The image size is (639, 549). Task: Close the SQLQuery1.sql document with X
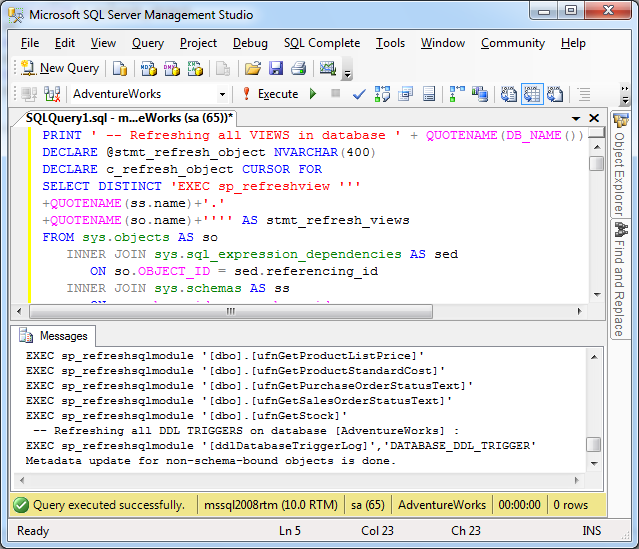[594, 118]
